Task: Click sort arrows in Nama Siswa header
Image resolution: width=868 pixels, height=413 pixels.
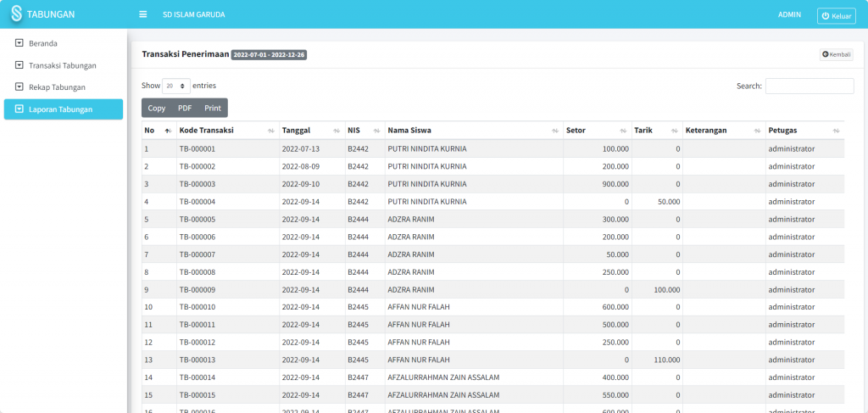Action: [x=555, y=131]
